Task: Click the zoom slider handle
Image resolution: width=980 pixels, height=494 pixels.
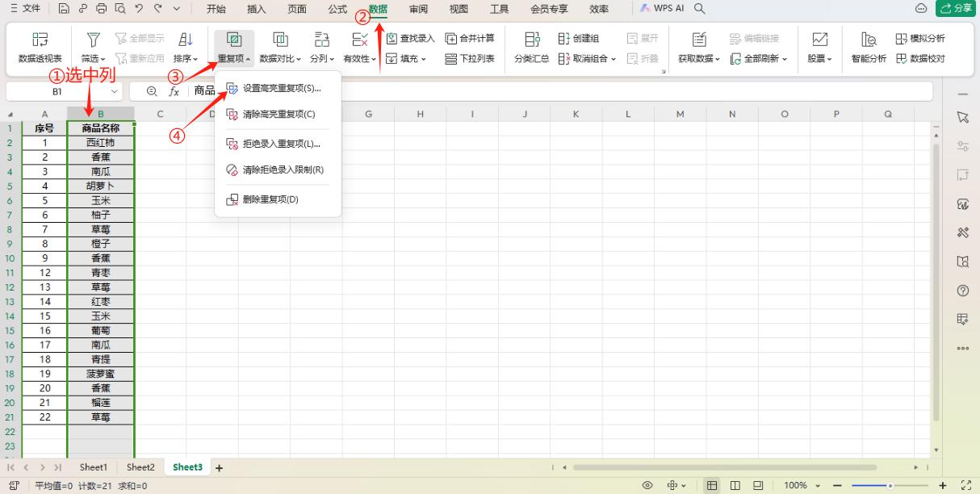Action: [x=890, y=485]
